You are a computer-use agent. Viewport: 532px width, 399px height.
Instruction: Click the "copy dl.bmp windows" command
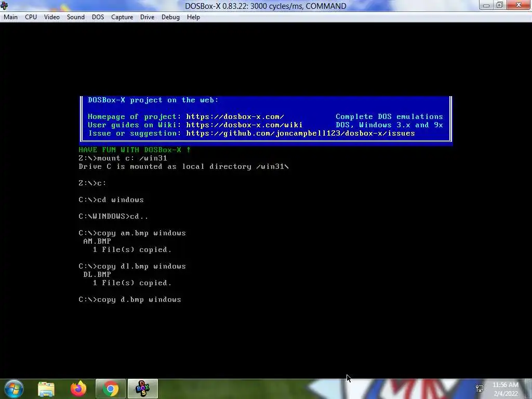pos(132,267)
